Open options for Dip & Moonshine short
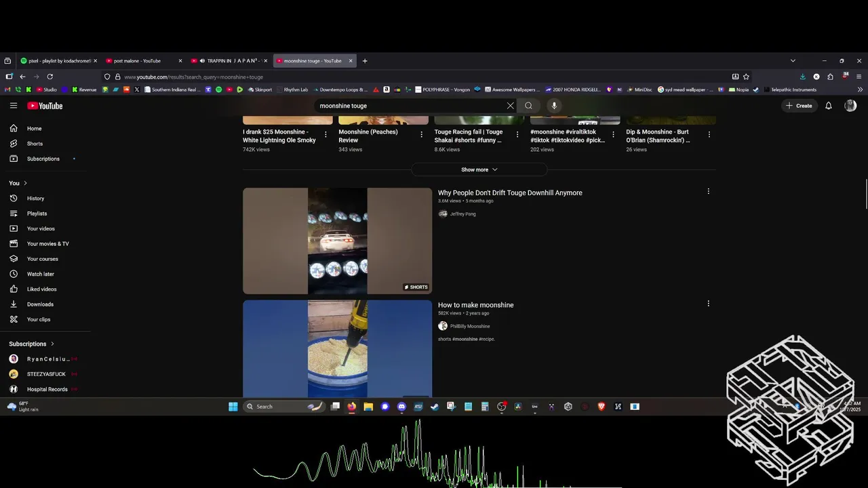Screen dimensions: 868x488 coord(709,135)
